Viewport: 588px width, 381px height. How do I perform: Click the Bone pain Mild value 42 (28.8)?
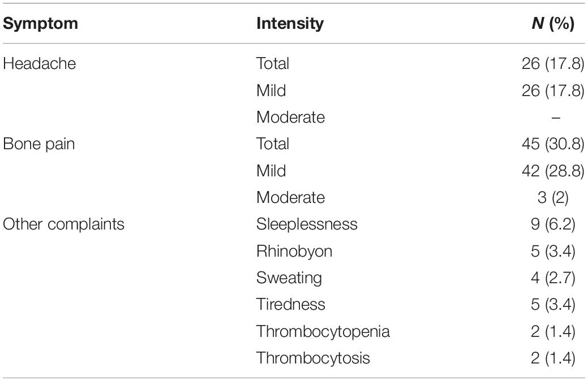point(553,171)
